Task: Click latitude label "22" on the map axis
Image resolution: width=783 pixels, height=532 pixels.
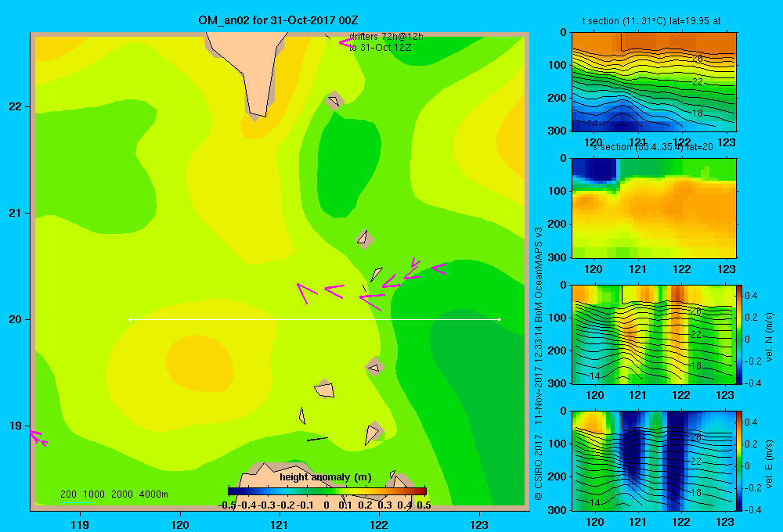Action: (16, 107)
